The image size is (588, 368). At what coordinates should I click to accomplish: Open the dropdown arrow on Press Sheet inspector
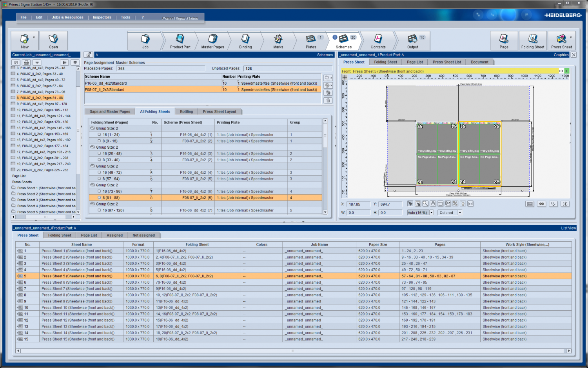(x=571, y=38)
